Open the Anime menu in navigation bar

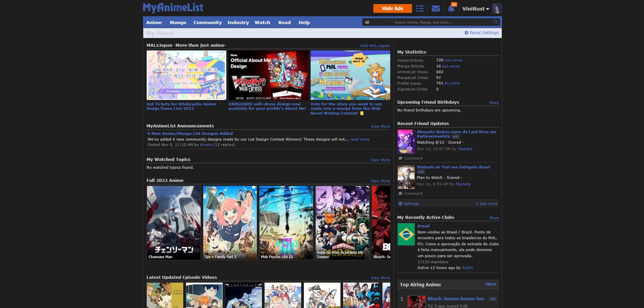tap(154, 22)
